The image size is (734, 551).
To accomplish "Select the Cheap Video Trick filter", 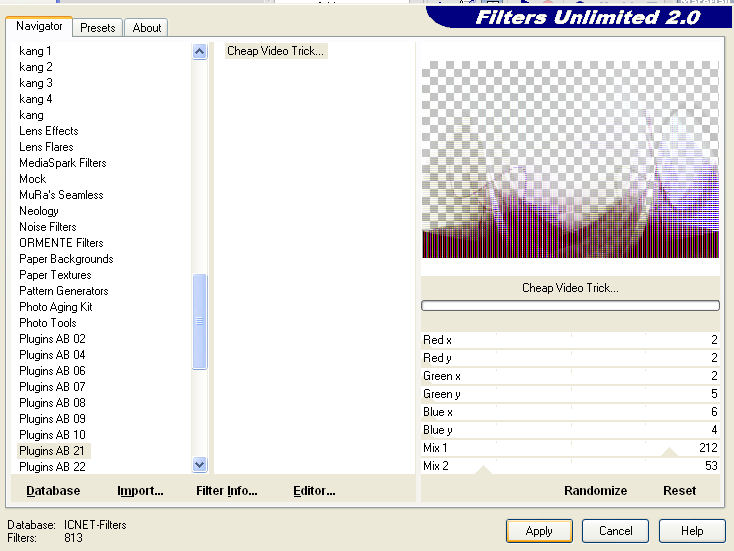I will [x=275, y=51].
